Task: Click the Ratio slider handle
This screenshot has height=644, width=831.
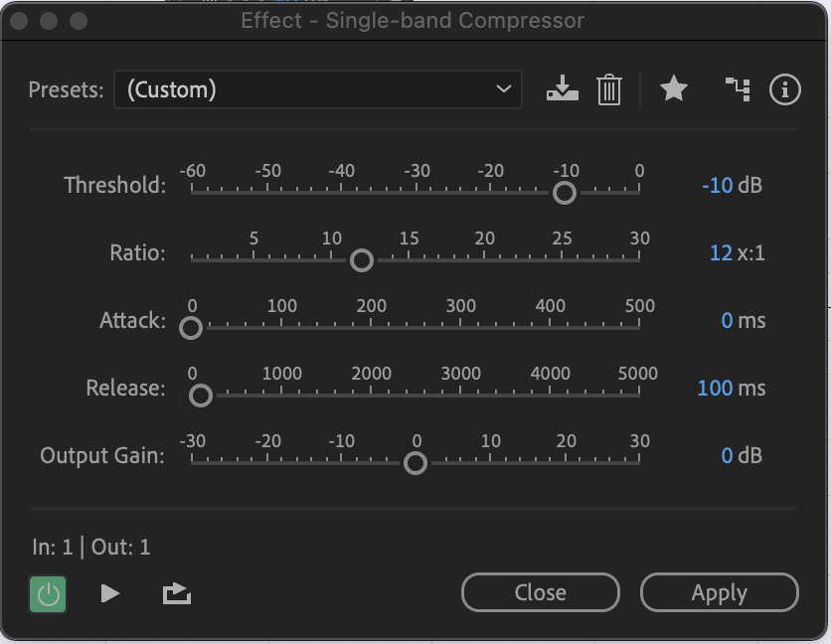Action: click(362, 259)
